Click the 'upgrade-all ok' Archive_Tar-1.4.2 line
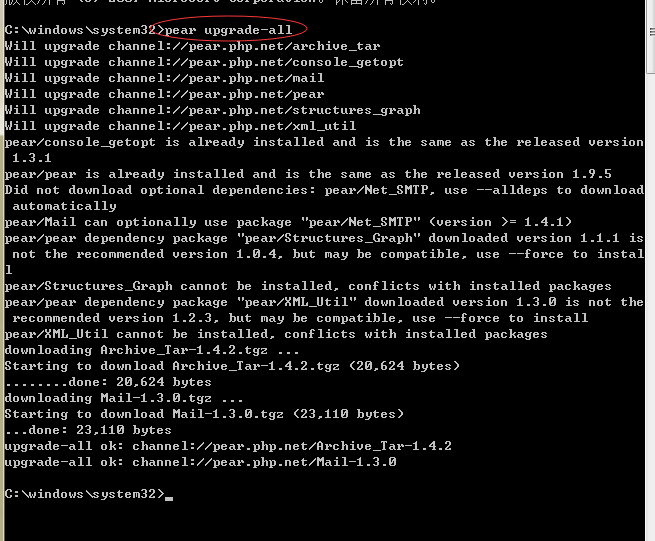The width and height of the screenshot is (655, 541). pyautogui.click(x=228, y=446)
